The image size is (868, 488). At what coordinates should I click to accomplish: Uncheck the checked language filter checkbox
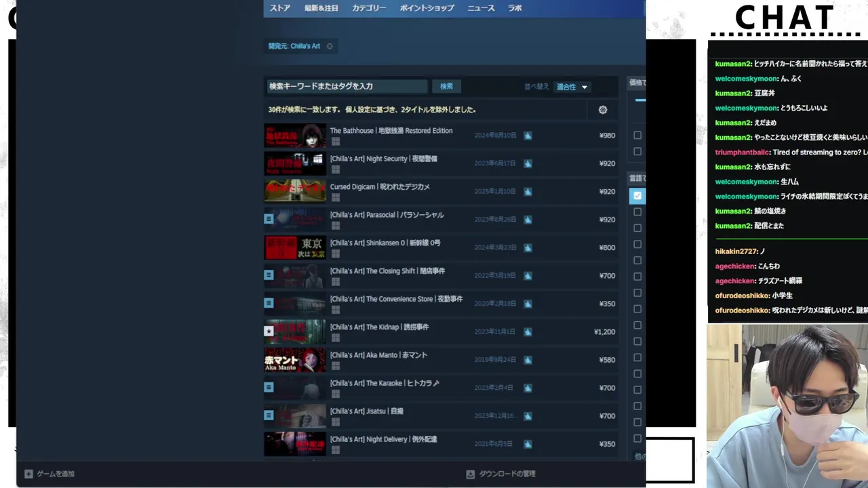click(x=637, y=196)
